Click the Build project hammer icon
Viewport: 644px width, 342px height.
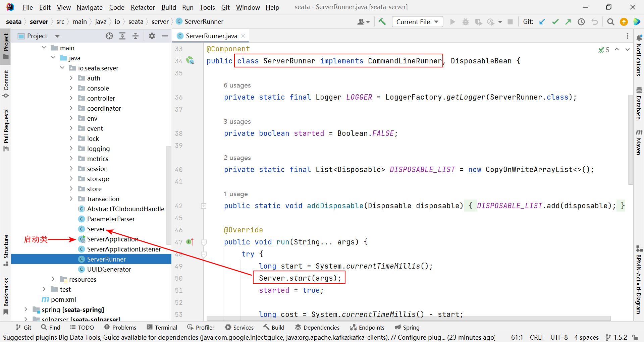[x=382, y=22]
